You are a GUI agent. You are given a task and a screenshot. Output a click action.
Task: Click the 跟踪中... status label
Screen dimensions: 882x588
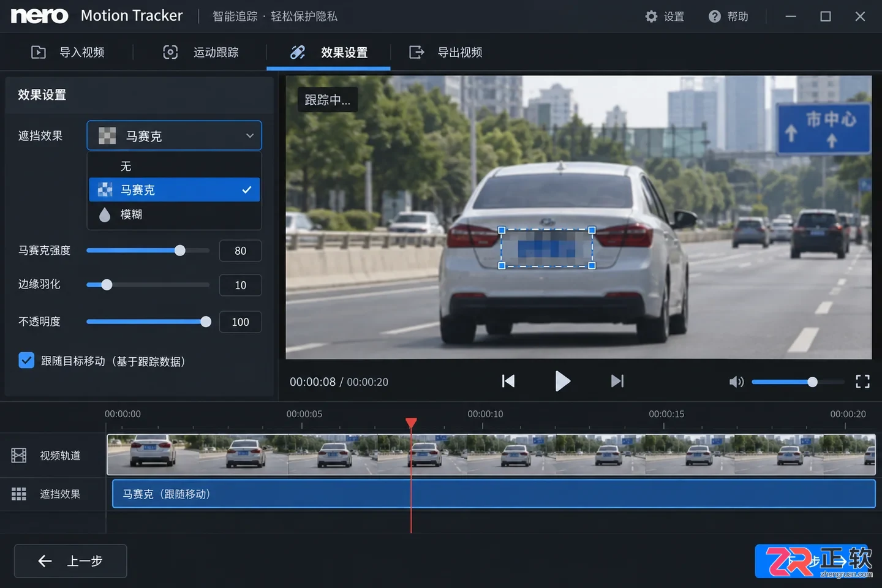click(328, 100)
